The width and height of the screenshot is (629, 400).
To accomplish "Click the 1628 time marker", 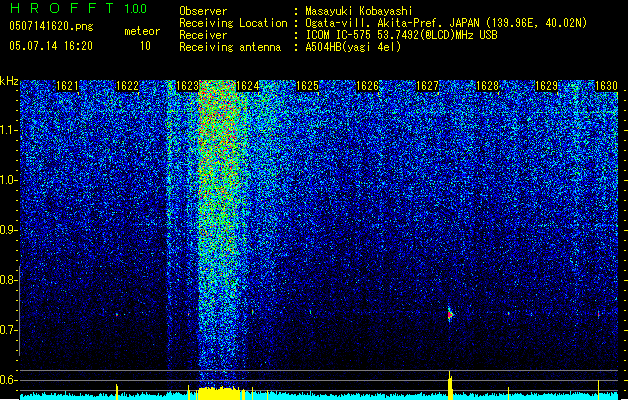I will coord(487,86).
